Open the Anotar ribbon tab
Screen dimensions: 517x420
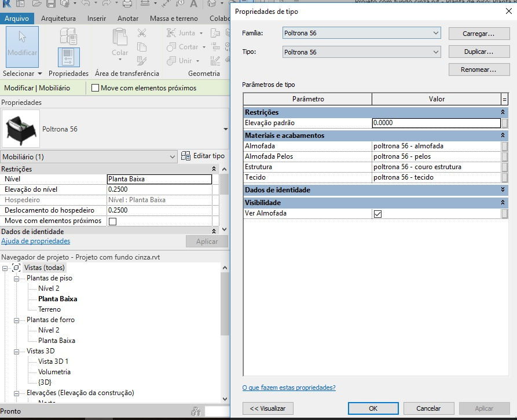127,19
